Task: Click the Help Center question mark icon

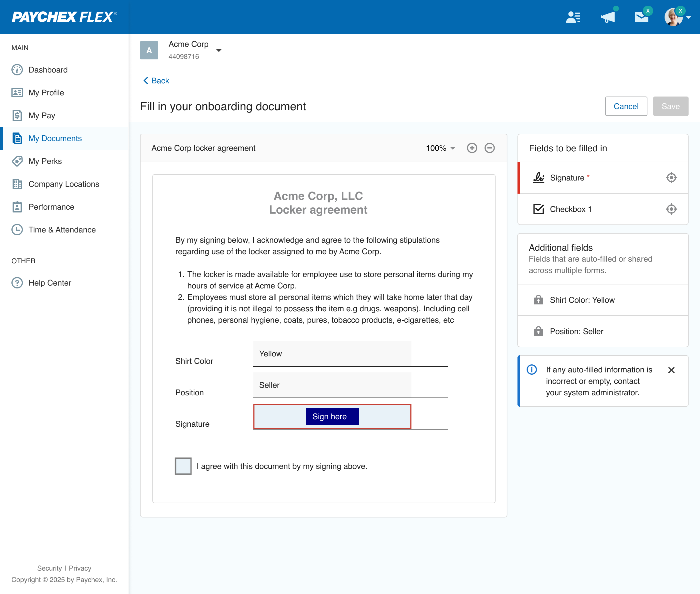Action: (17, 283)
